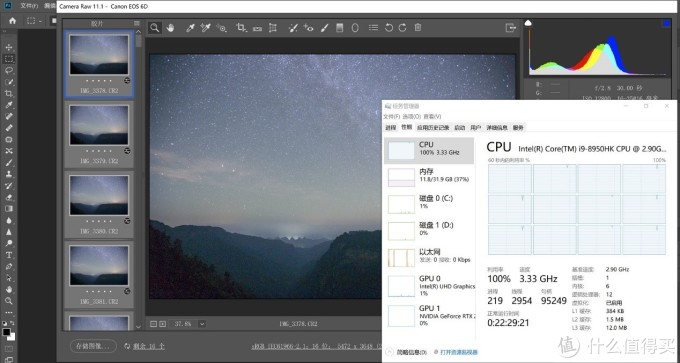Swap foreground and background colors
Image resolution: width=680 pixels, height=363 pixels.
coord(12,324)
